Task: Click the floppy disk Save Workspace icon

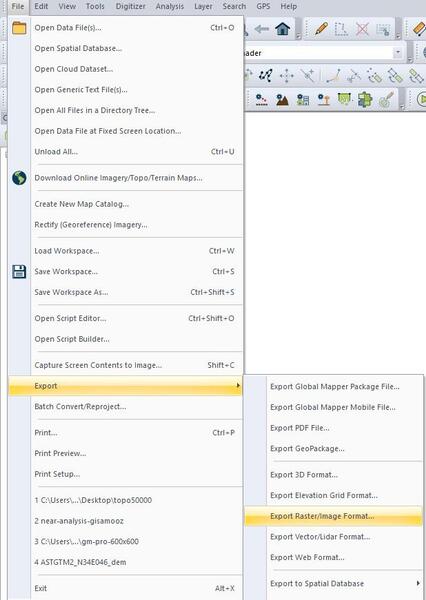Action: click(19, 272)
